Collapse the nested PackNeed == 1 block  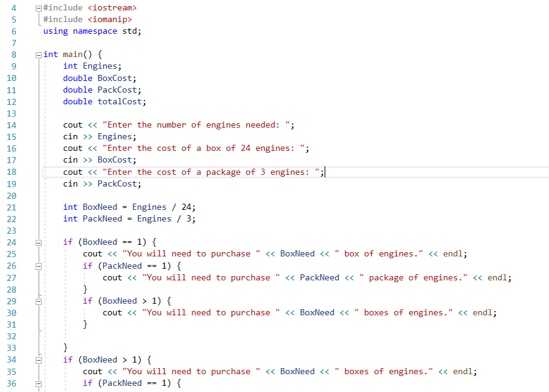click(x=38, y=266)
